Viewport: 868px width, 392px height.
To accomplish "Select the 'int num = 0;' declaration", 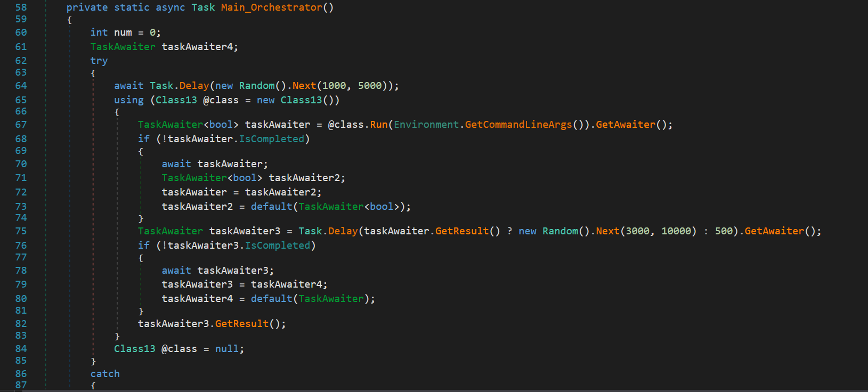I will 125,32.
